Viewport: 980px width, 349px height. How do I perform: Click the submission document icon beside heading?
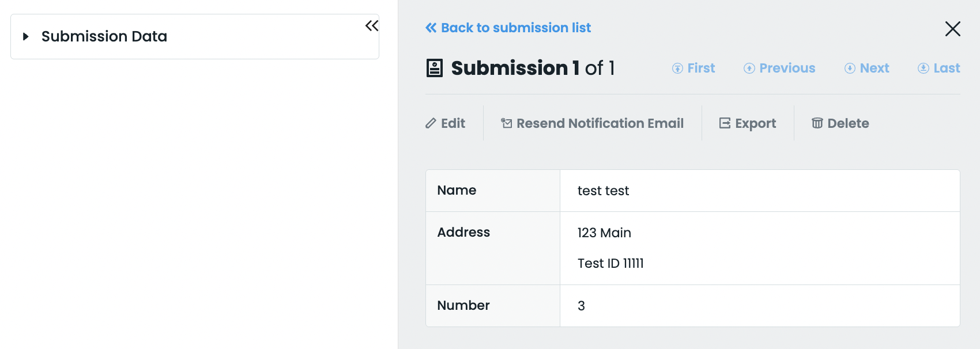point(434,68)
